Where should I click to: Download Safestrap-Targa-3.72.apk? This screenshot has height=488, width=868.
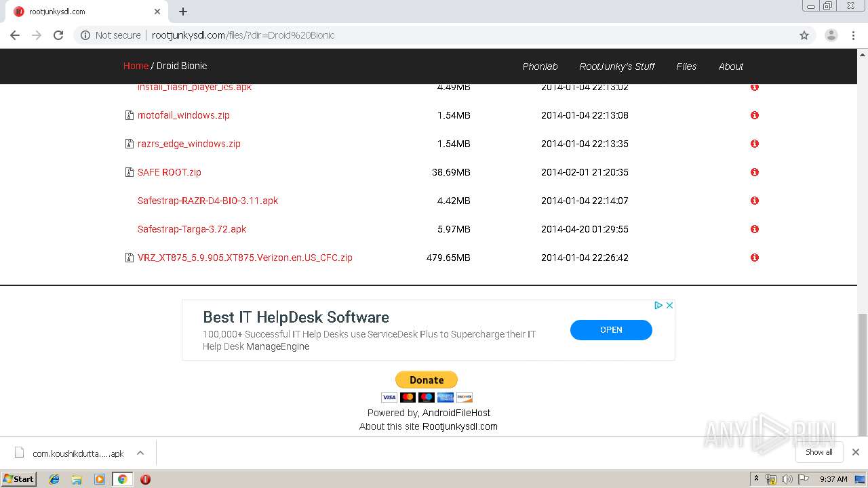pyautogui.click(x=192, y=229)
